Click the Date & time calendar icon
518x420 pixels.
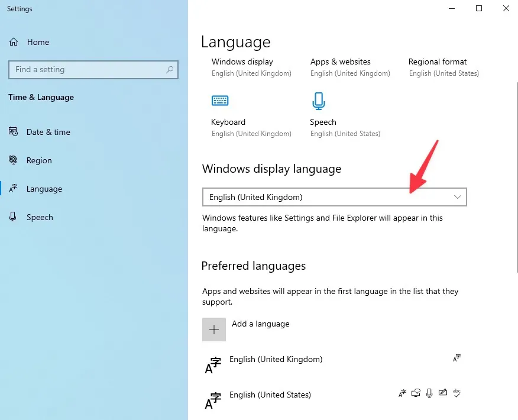[x=13, y=131]
